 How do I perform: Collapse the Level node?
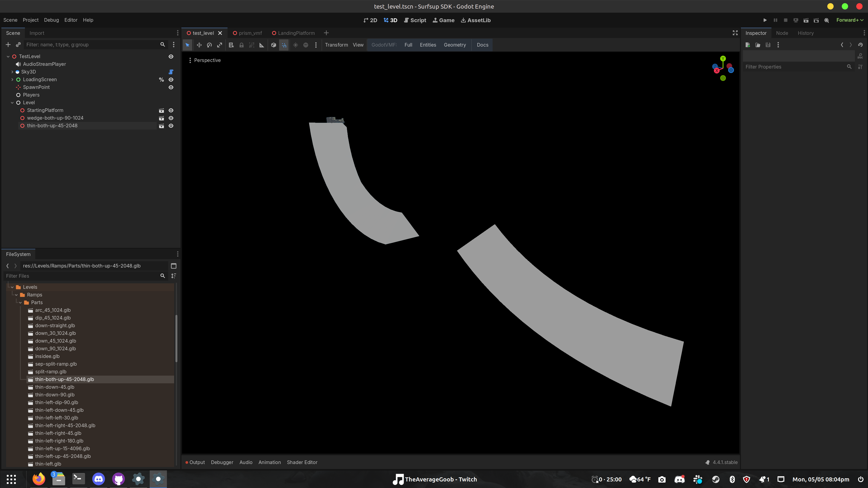pyautogui.click(x=12, y=103)
